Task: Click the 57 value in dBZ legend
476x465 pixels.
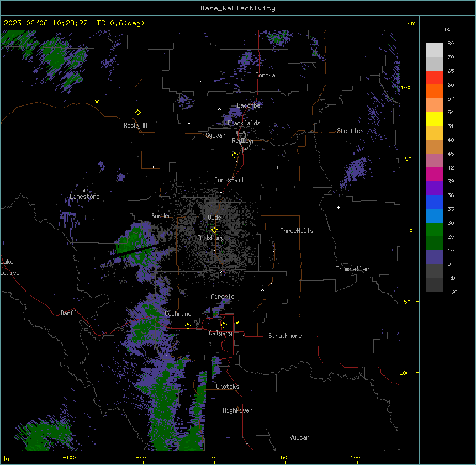Action: [x=451, y=99]
